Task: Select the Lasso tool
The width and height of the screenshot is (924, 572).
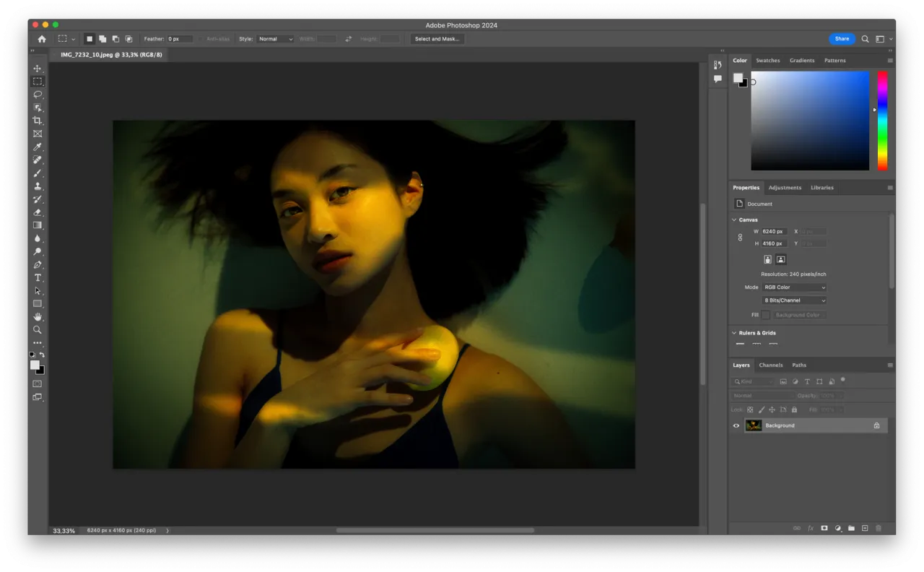Action: click(38, 95)
